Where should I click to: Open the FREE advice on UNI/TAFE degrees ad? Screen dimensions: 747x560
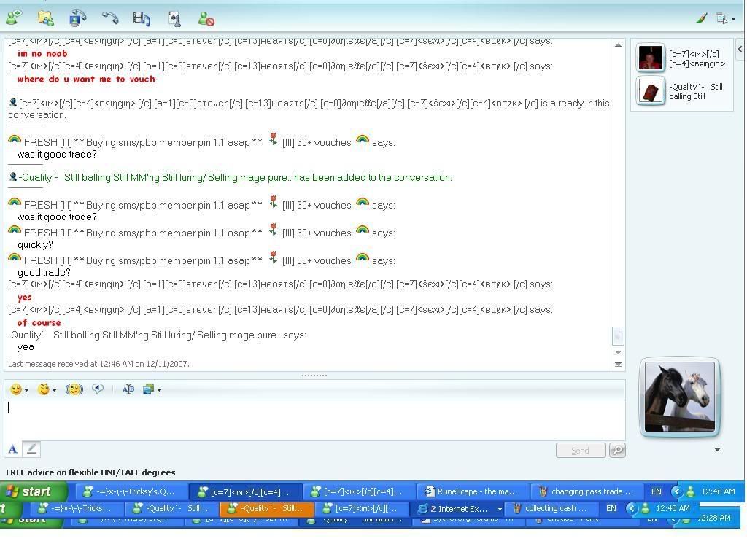tap(90, 472)
